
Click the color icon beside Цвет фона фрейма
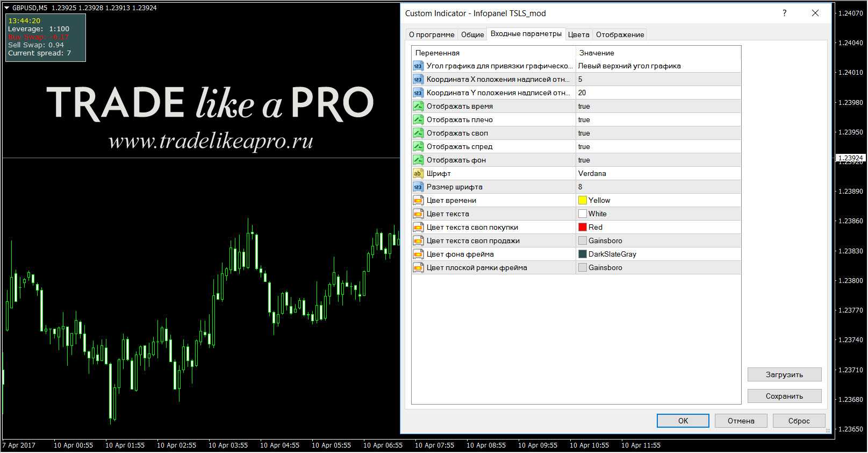[x=418, y=254]
